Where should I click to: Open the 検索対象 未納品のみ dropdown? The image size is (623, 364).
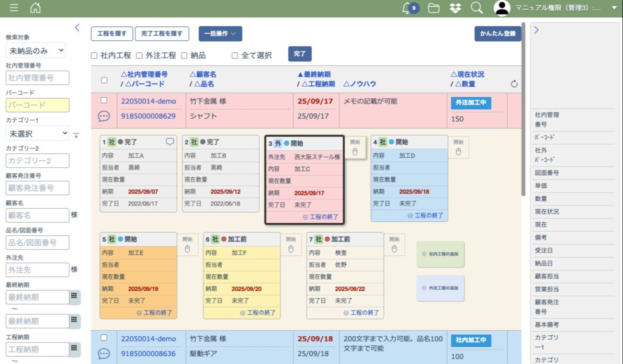tap(36, 50)
